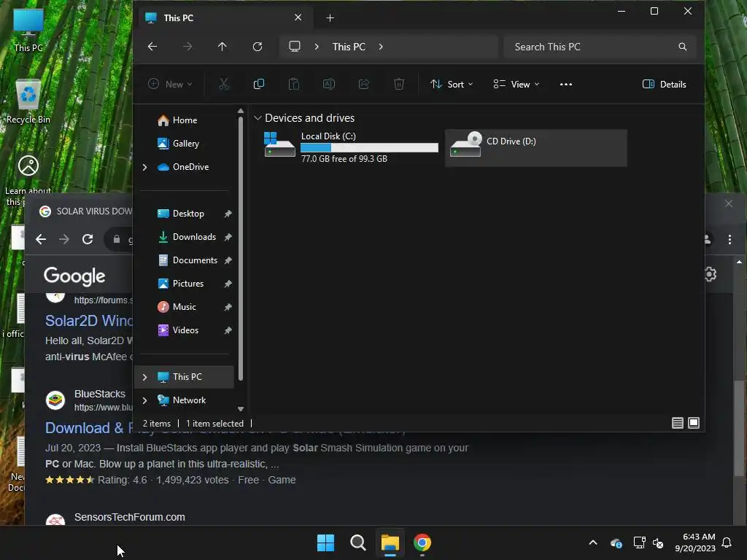Go back in File Explorer
The image size is (747, 560).
(x=152, y=47)
